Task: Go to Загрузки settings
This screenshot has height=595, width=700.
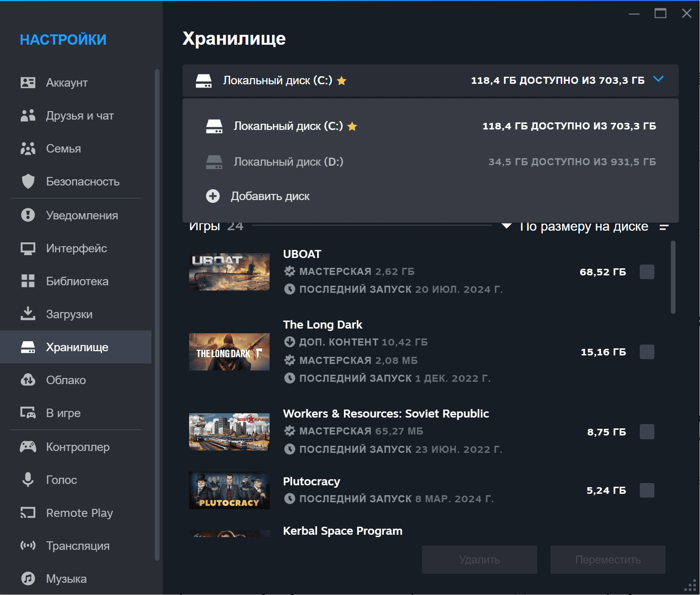Action: coord(76,314)
